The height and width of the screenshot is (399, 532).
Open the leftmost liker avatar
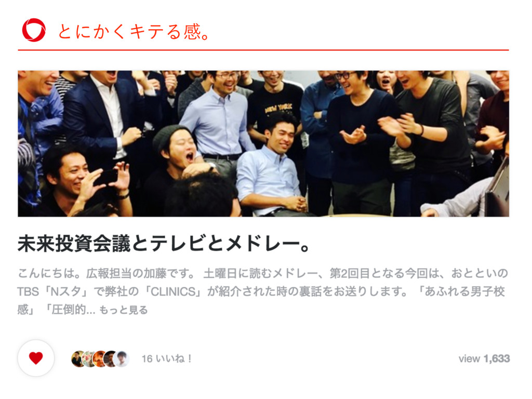78,358
